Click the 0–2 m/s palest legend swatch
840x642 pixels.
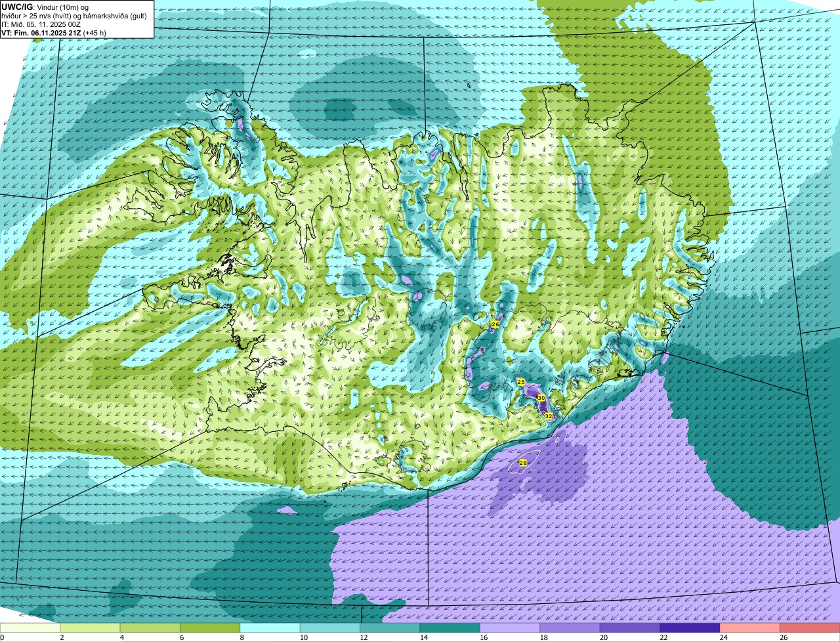tap(30, 628)
